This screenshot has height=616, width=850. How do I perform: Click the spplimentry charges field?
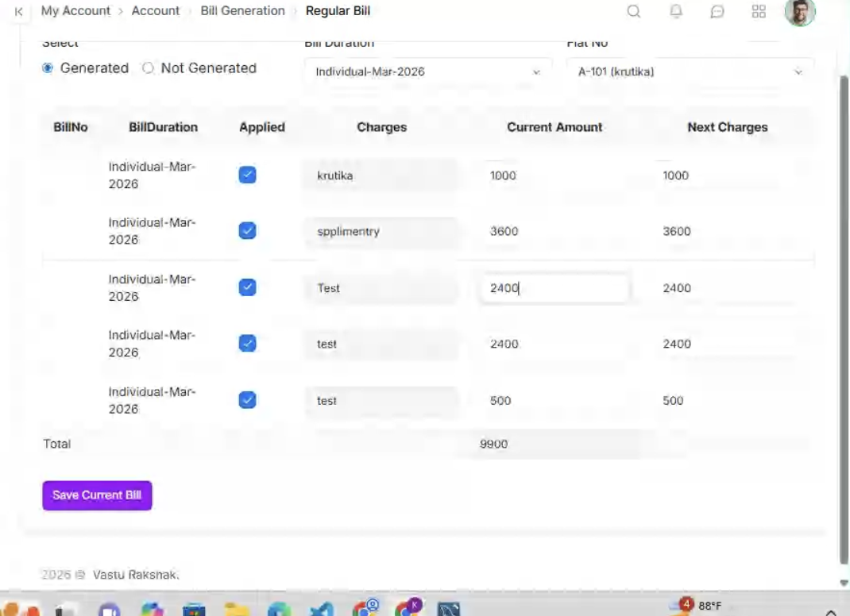point(381,231)
